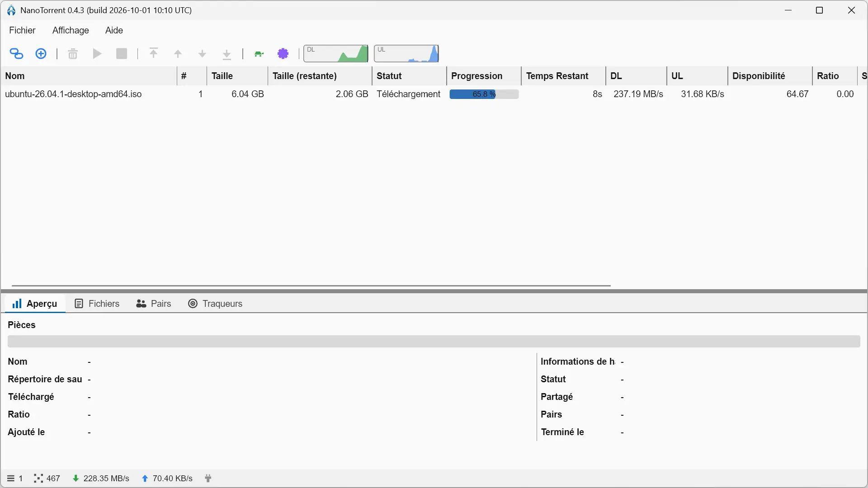Sort by the DL column header
The height and width of the screenshot is (488, 868).
636,76
